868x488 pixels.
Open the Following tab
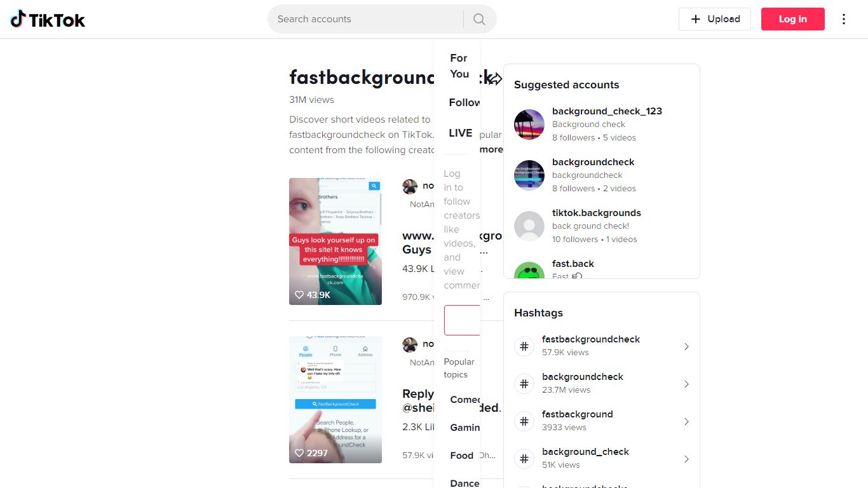[x=464, y=102]
